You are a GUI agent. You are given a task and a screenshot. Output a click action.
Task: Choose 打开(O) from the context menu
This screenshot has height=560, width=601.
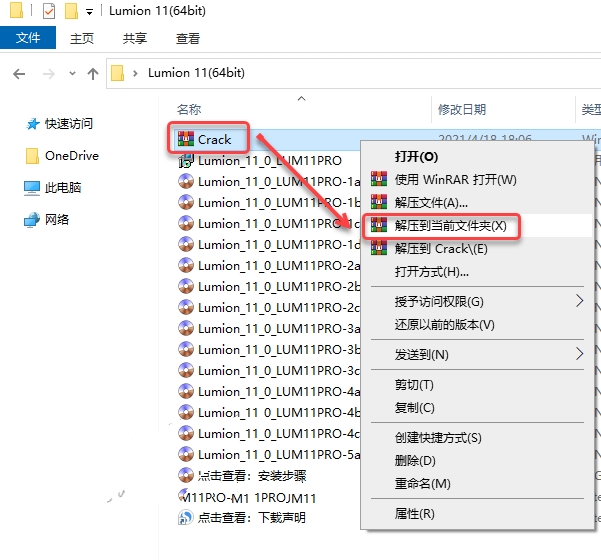478,157
